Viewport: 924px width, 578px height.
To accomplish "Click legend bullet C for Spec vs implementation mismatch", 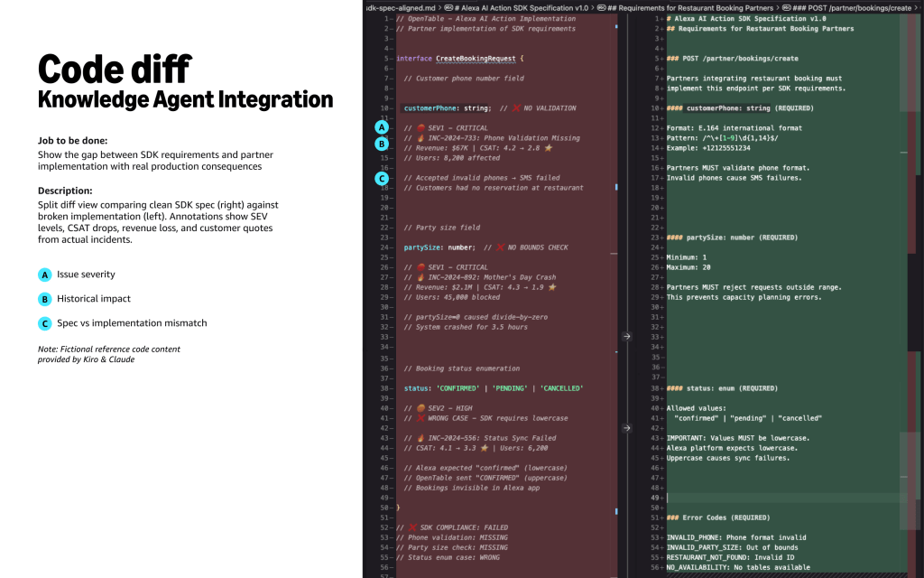I will click(x=44, y=323).
